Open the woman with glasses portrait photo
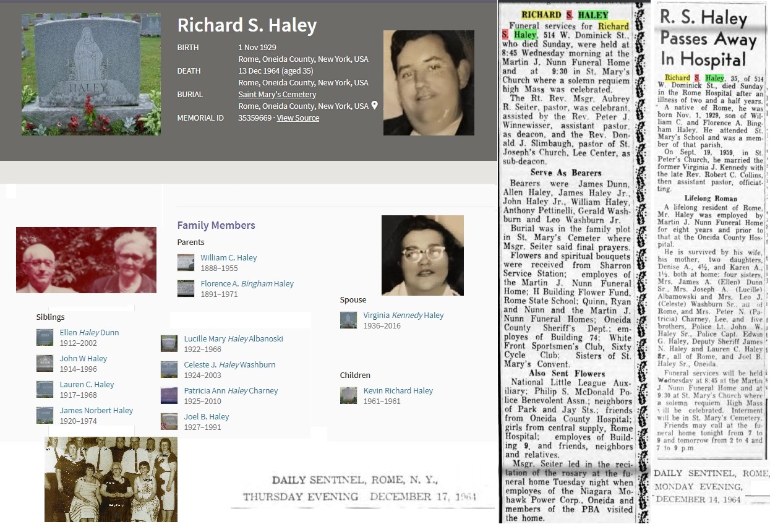 pos(422,255)
